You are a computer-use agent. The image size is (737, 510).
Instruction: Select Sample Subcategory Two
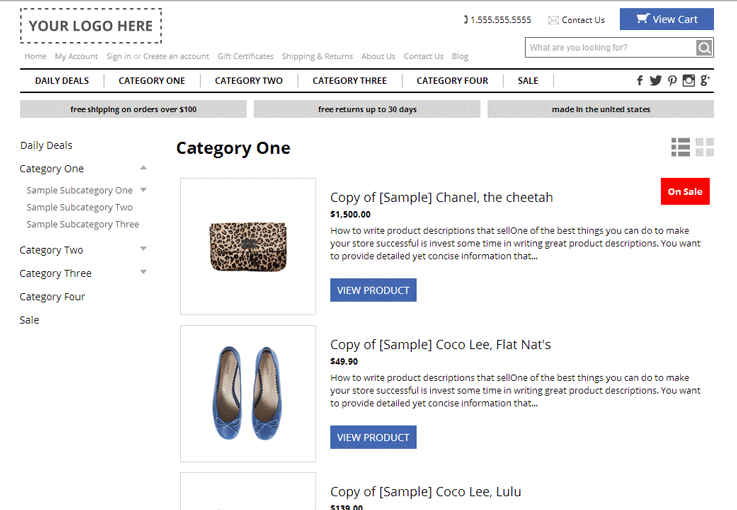pyautogui.click(x=79, y=207)
